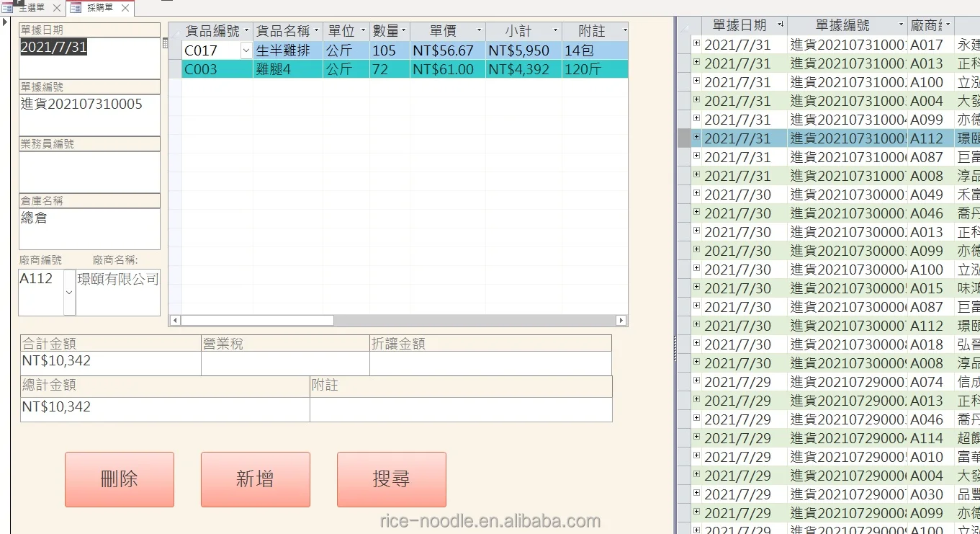Click the right scroll arrow of item grid
980x534 pixels.
pos(621,320)
